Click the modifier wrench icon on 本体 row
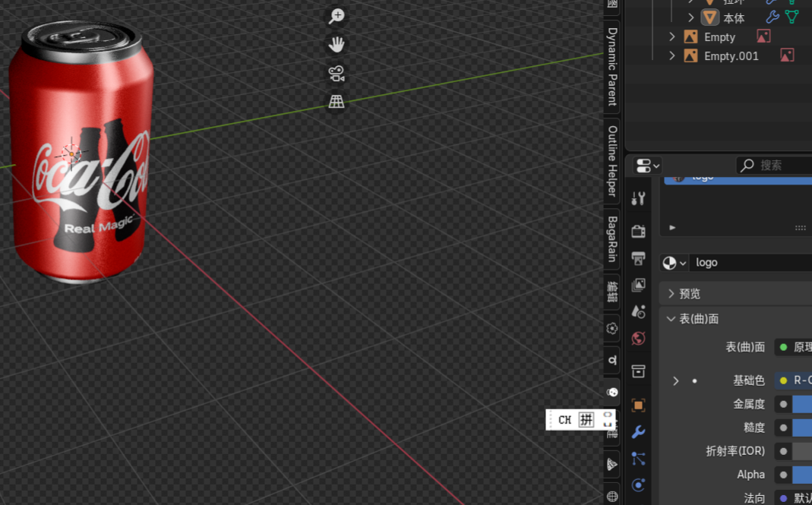812x505 pixels. point(773,17)
